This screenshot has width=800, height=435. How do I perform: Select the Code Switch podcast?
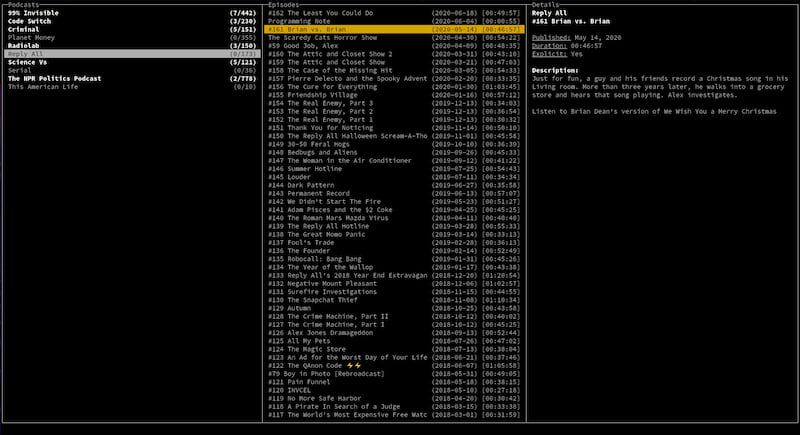(x=132, y=21)
